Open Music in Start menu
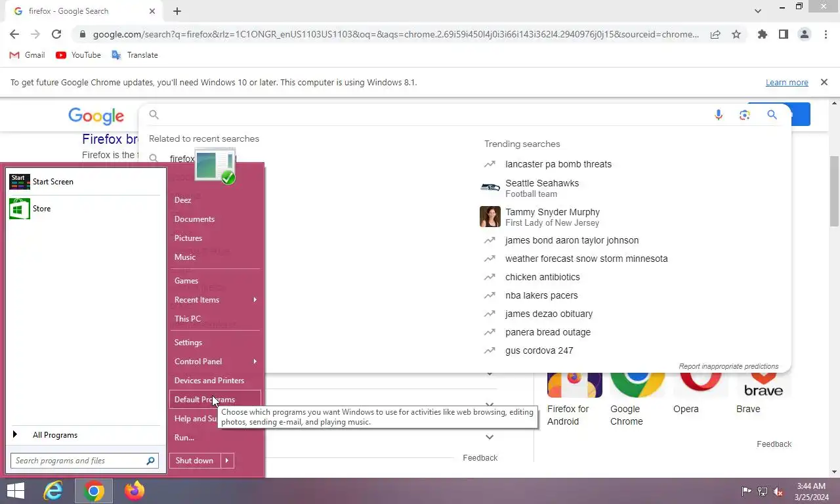840x504 pixels. tap(185, 257)
